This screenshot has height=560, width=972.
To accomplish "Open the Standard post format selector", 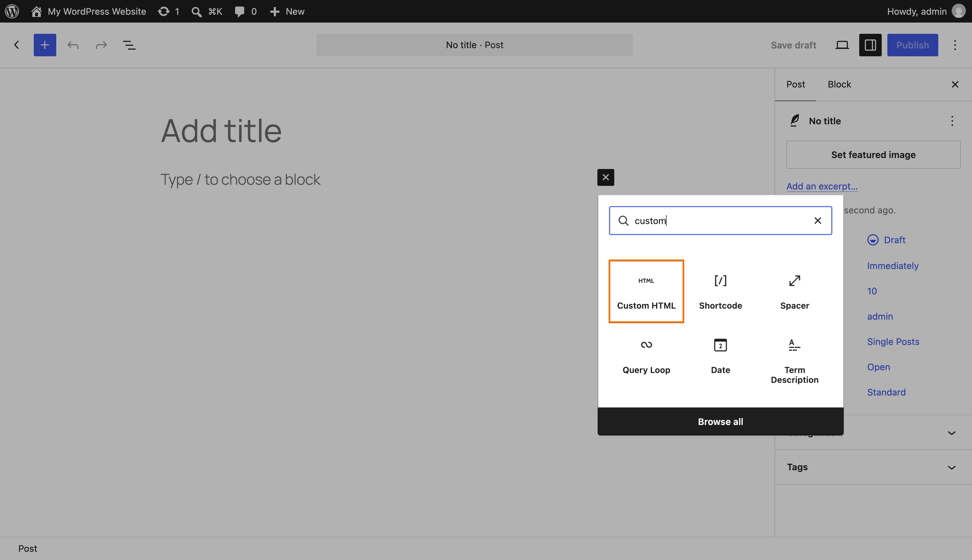I will [886, 392].
